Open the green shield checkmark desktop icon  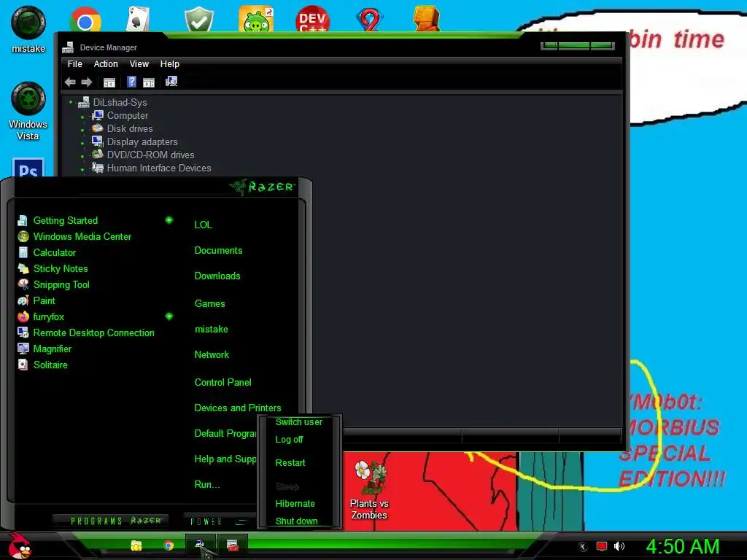tap(198, 19)
